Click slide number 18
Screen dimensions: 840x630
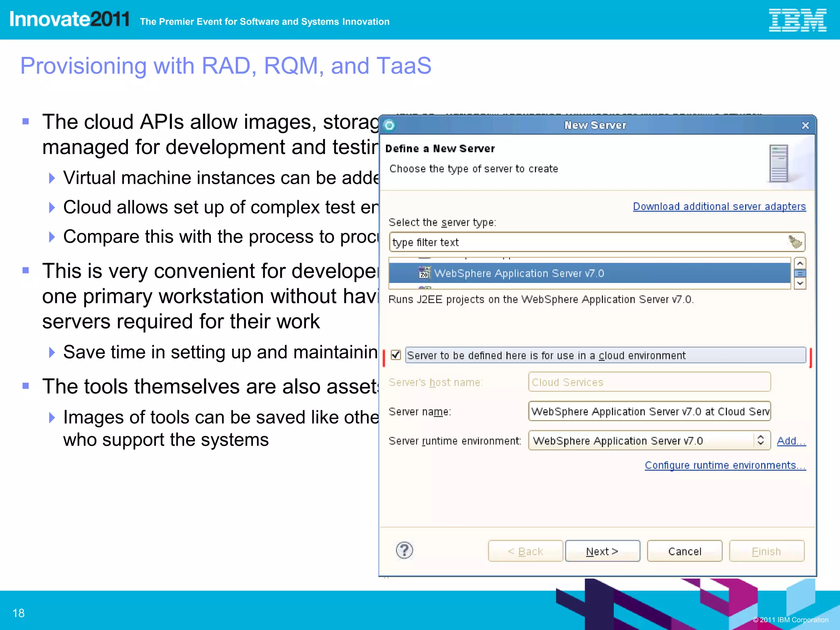[18, 613]
